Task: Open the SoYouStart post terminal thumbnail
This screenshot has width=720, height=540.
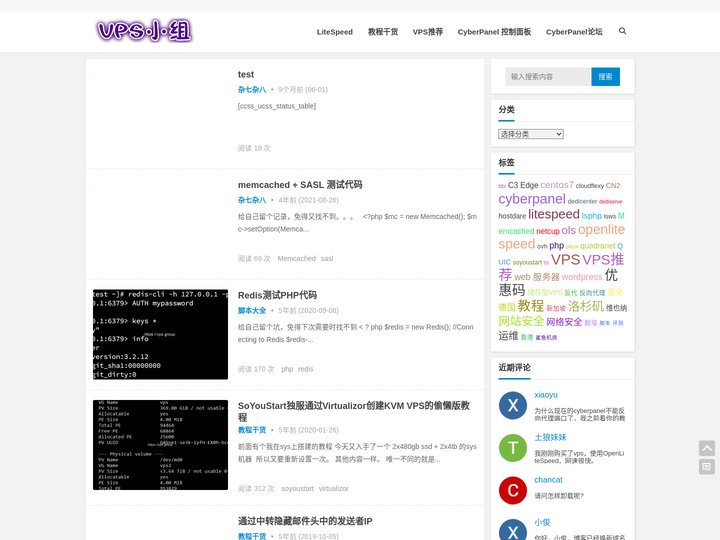Action: point(160,444)
